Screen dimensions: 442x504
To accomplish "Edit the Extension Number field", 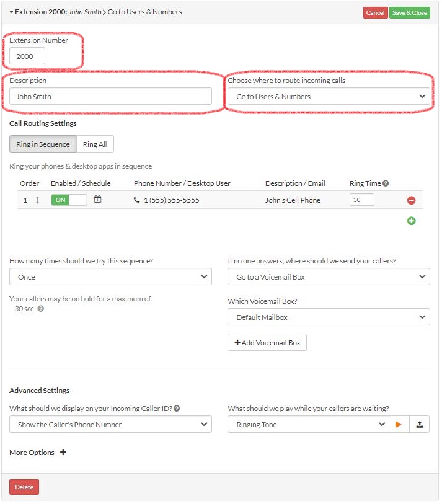I will point(25,56).
